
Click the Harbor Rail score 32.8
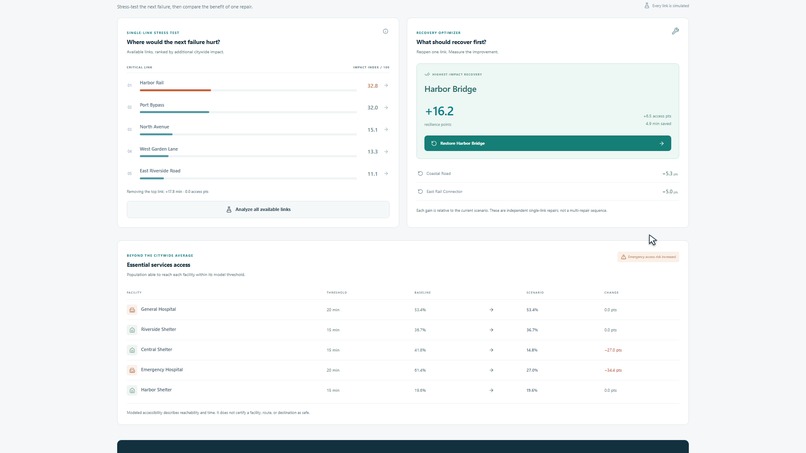click(x=373, y=86)
